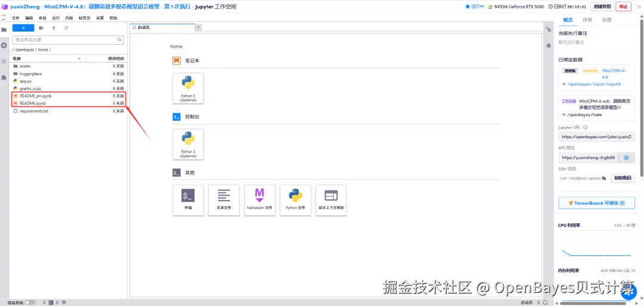Click the info icon next to Jupyter URL

click(x=586, y=127)
